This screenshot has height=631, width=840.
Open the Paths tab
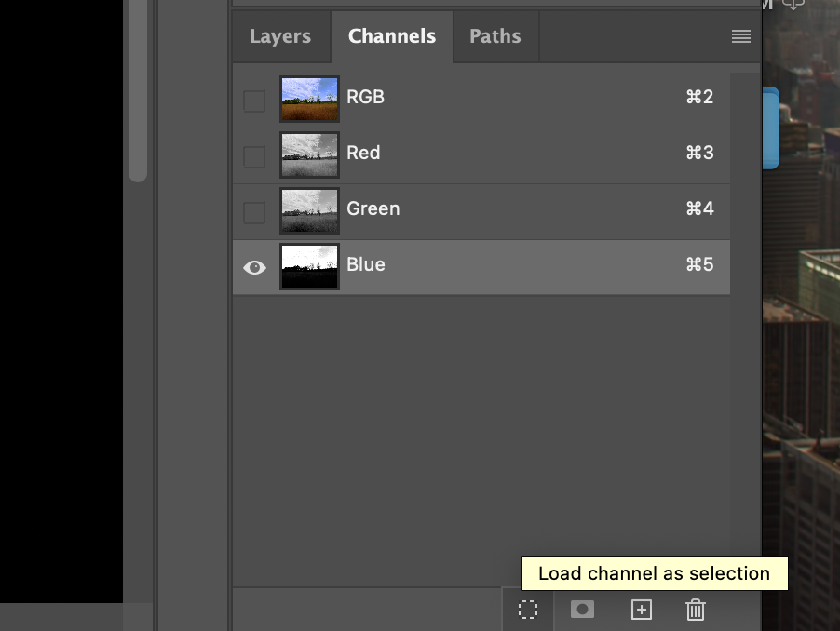pyautogui.click(x=495, y=36)
